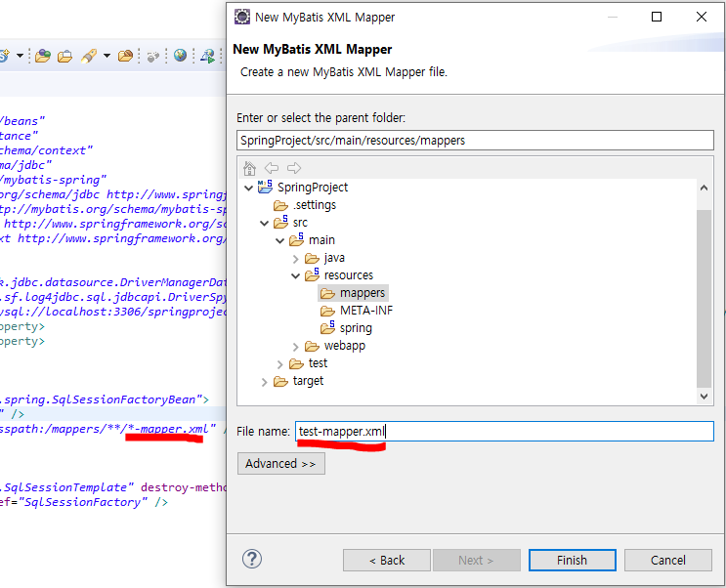This screenshot has width=726, height=588.
Task: Click '.spring.SqlSessionFactoryBean' text in editor
Action: (98, 399)
